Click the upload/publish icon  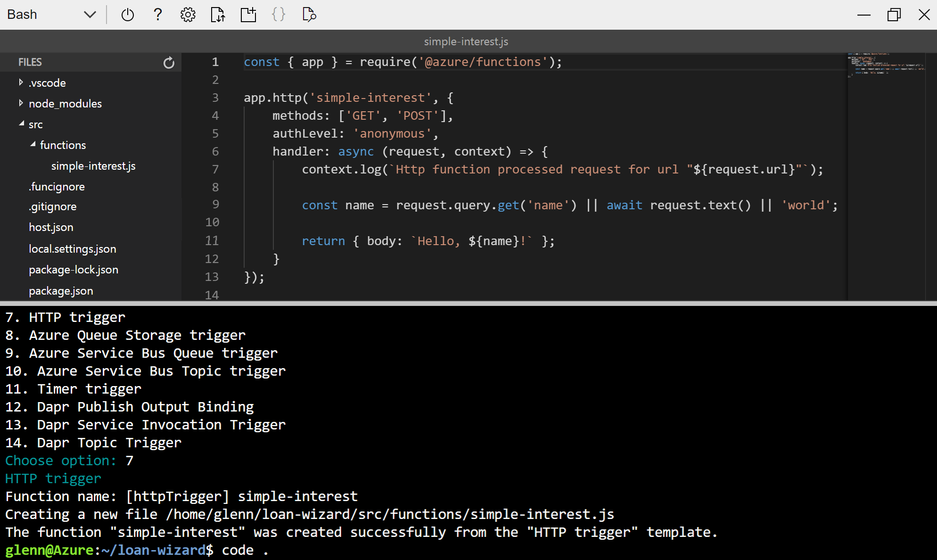218,15
